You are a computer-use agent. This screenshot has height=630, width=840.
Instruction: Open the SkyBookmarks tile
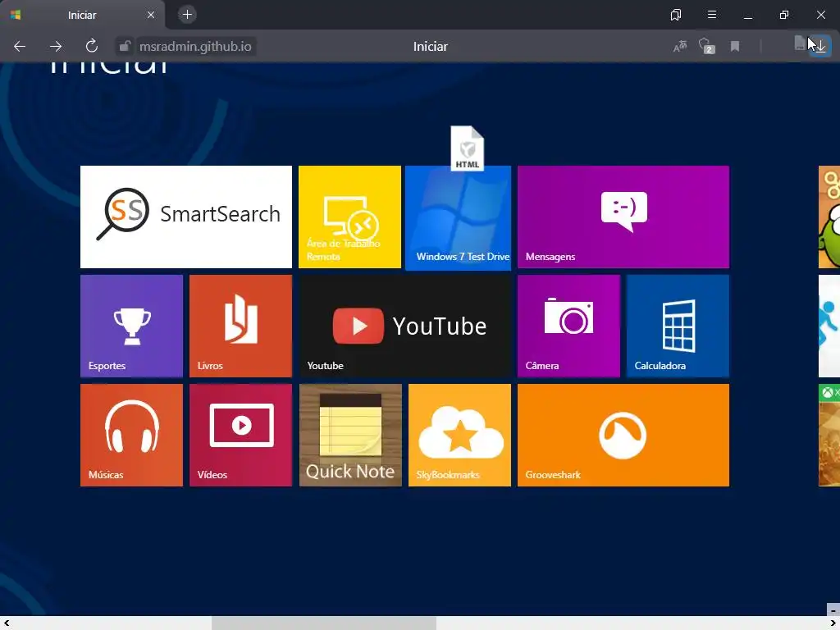459,436
